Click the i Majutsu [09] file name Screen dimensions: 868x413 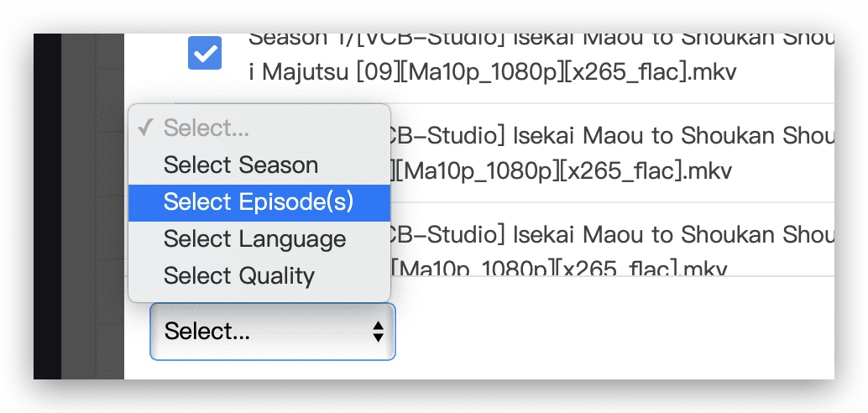(493, 72)
